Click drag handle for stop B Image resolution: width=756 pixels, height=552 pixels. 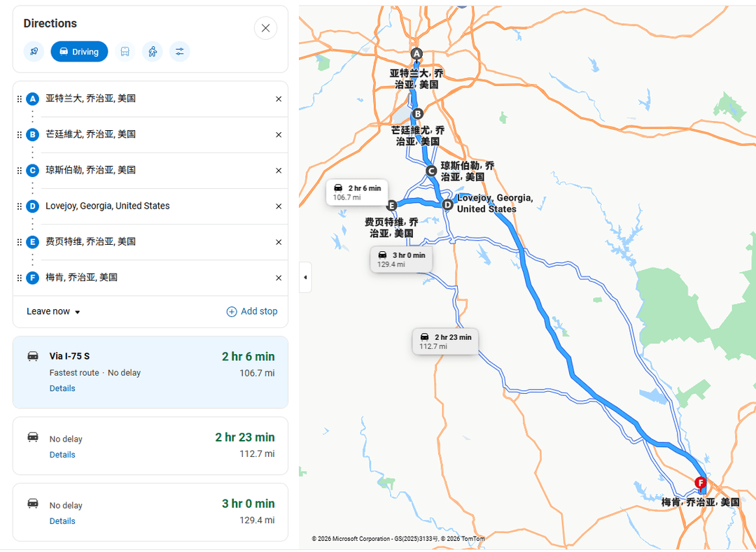pyautogui.click(x=20, y=135)
